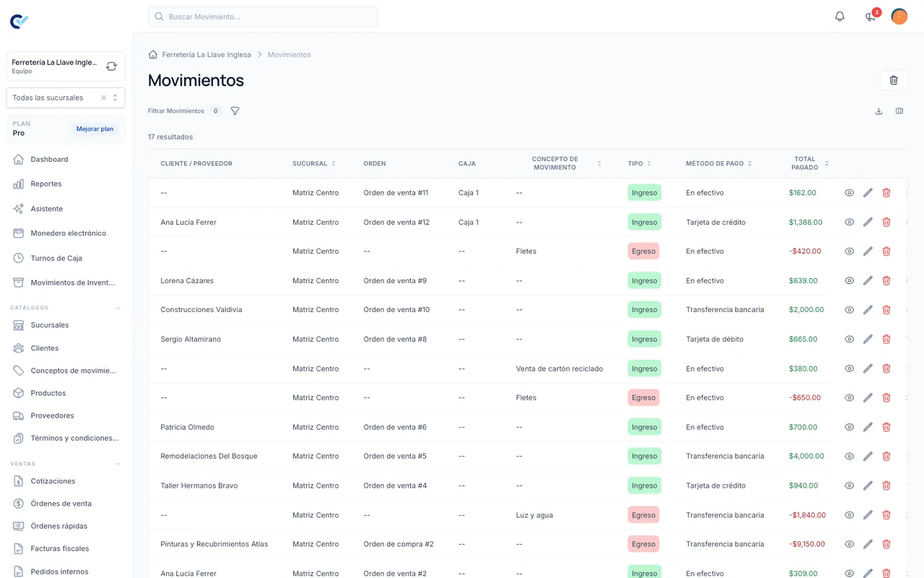Delete the Sergio Altamirano movement

point(886,340)
